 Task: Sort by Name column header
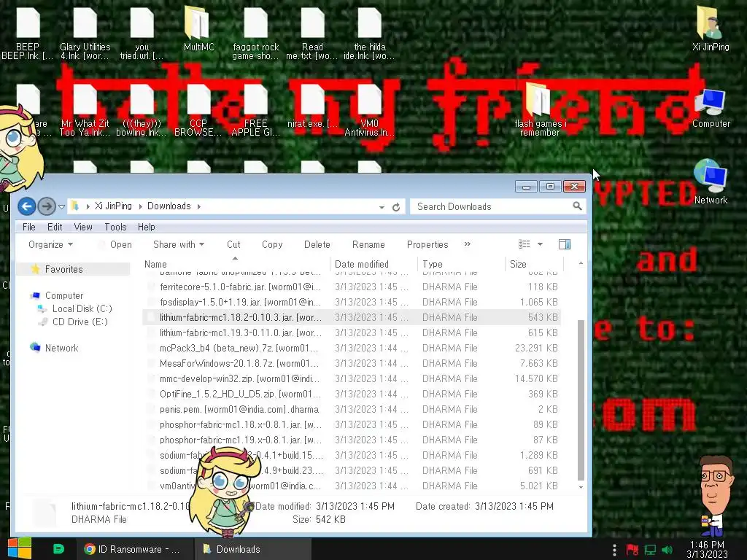236,264
